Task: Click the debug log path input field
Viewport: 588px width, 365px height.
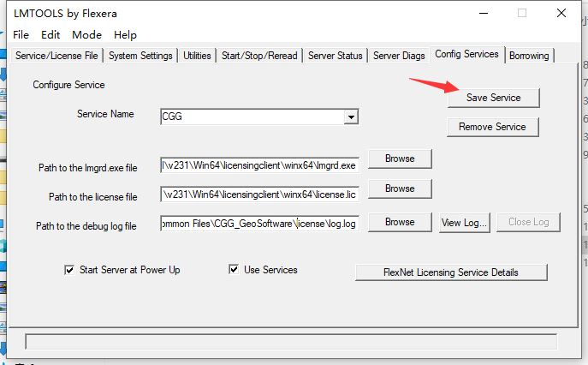Action: [259, 224]
